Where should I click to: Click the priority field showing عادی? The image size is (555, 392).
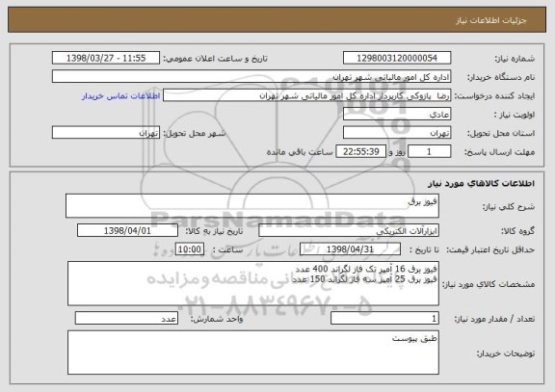click(x=397, y=115)
